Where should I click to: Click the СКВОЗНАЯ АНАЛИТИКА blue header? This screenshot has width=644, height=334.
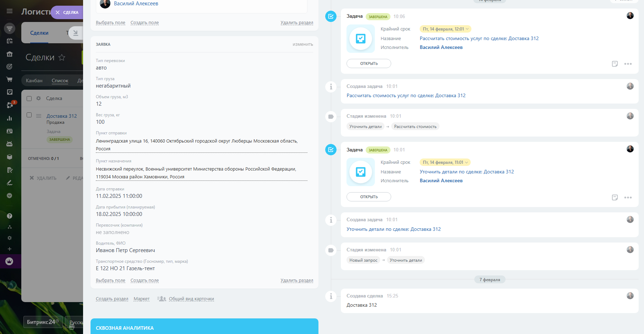(204, 328)
